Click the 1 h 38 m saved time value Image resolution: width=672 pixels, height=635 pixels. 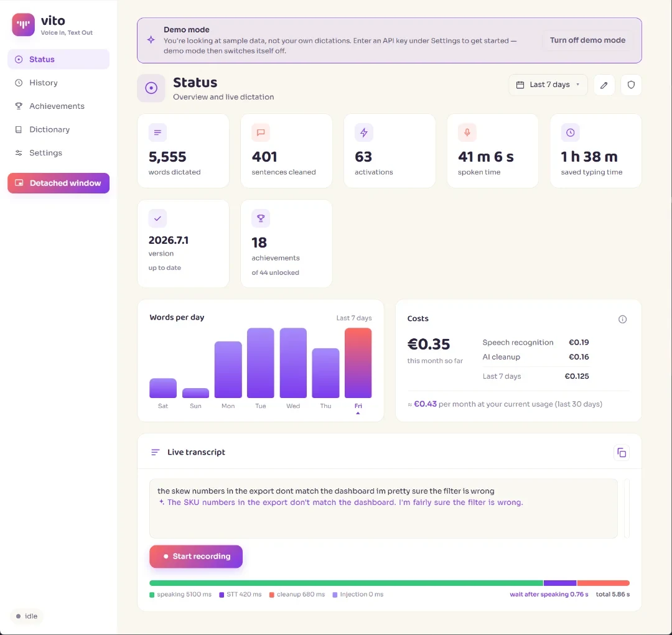(x=589, y=157)
